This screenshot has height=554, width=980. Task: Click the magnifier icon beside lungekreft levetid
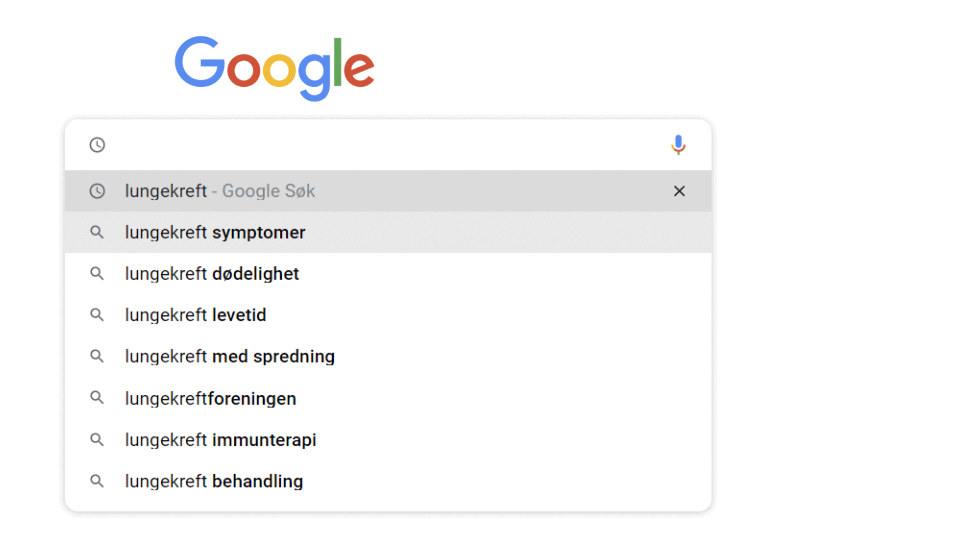pyautogui.click(x=97, y=315)
